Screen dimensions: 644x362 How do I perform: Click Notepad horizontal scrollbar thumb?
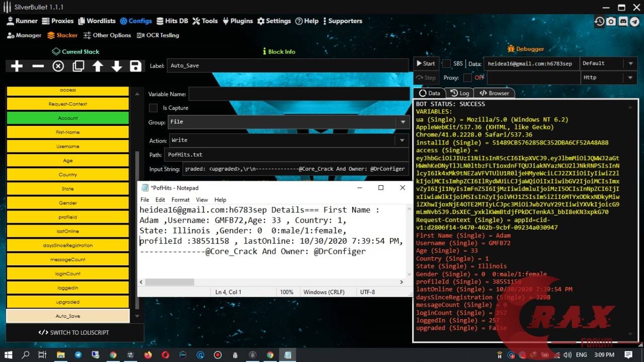[x=170, y=282]
